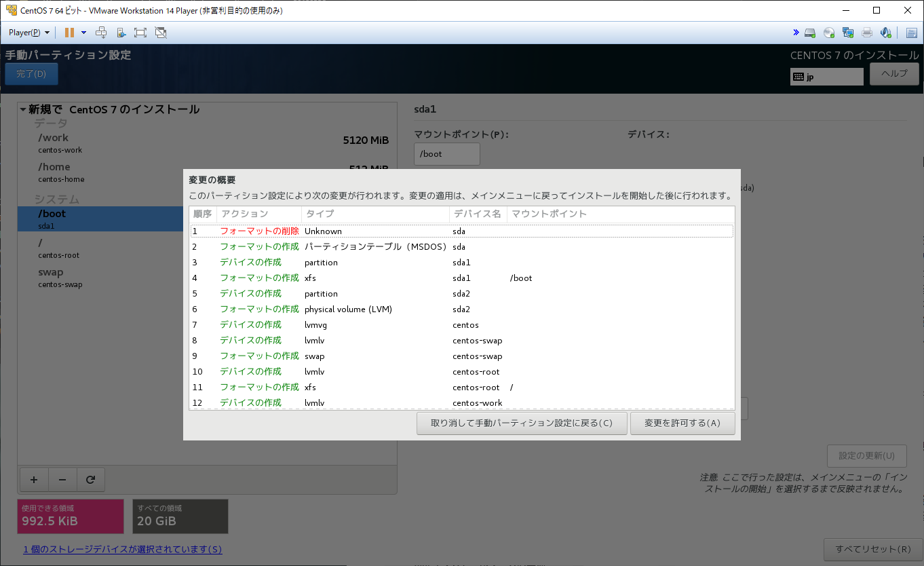924x566 pixels.
Task: Click 取り消して手動パーティション設定に戻る(C) to cancel
Action: (521, 423)
